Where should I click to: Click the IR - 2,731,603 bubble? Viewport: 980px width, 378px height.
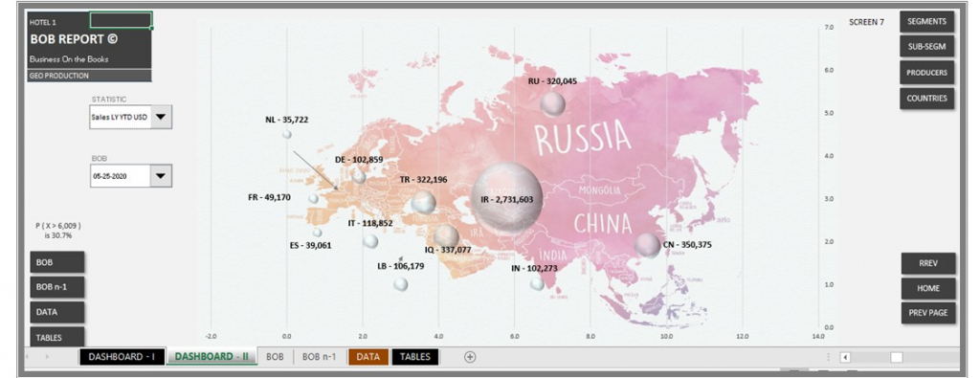pos(507,198)
